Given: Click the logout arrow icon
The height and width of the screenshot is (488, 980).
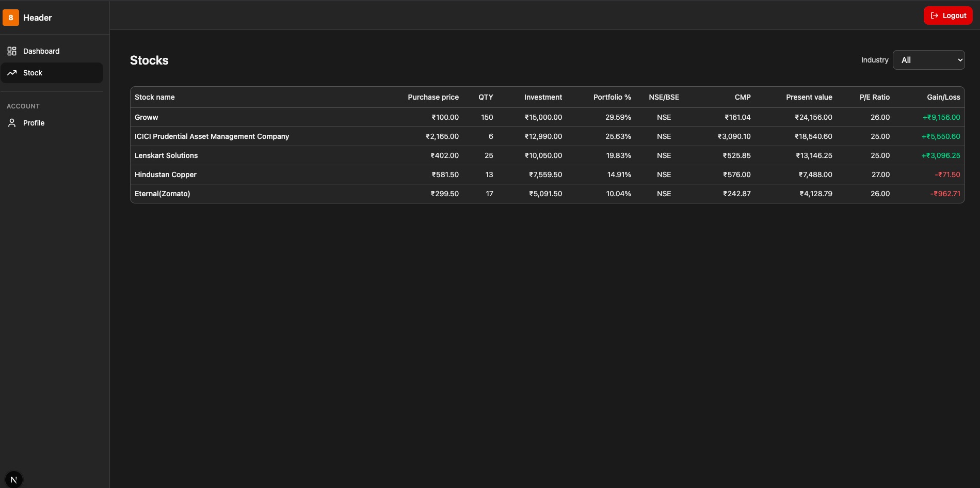Looking at the screenshot, I should click(934, 15).
